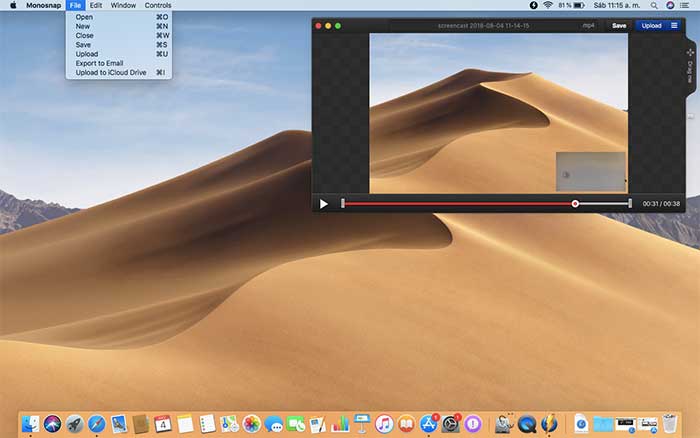This screenshot has width=700, height=438.
Task: Open Finder from the Dock
Action: coord(30,424)
